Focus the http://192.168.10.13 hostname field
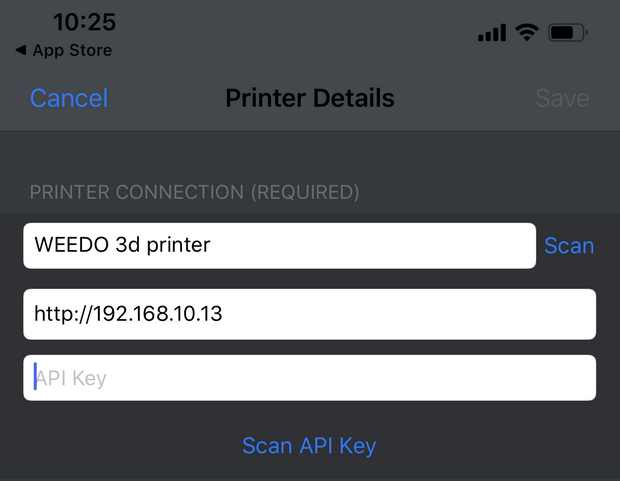This screenshot has height=481, width=620. point(310,314)
